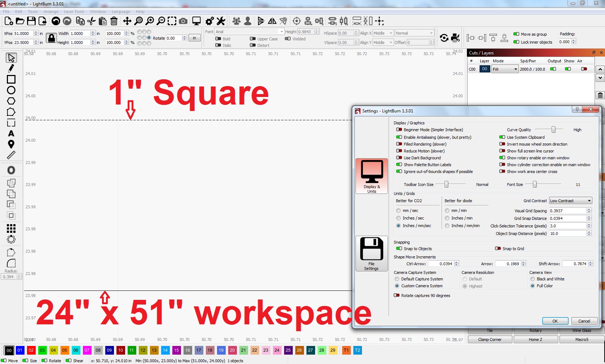Open the Circular Array tool
Viewport: 605px width, 364px height.
(x=11, y=239)
